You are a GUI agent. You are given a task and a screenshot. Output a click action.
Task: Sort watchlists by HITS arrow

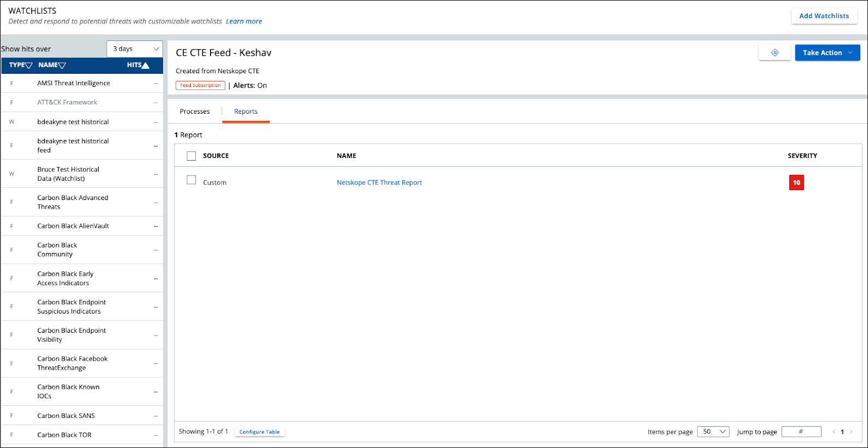pos(145,66)
